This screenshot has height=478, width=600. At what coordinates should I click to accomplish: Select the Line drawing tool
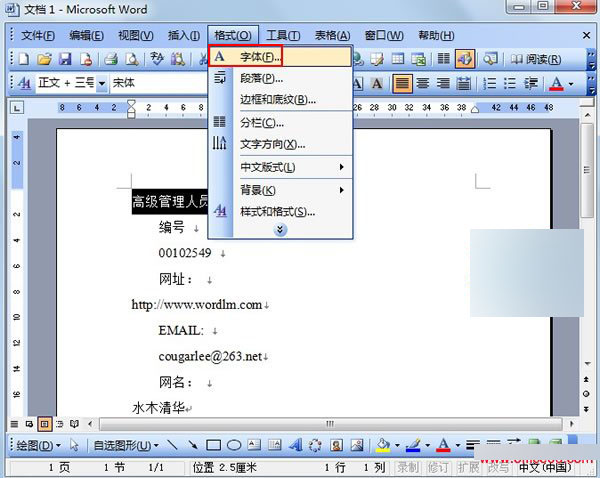pos(173,445)
